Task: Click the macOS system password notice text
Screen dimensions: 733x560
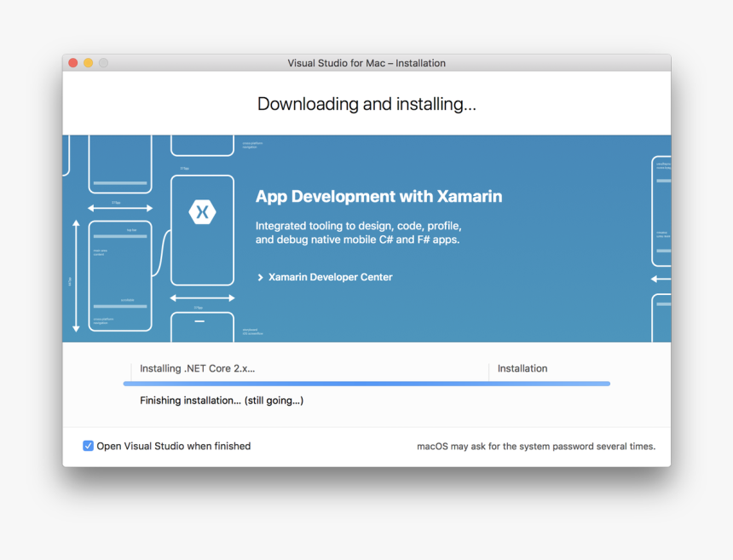Action: [535, 447]
